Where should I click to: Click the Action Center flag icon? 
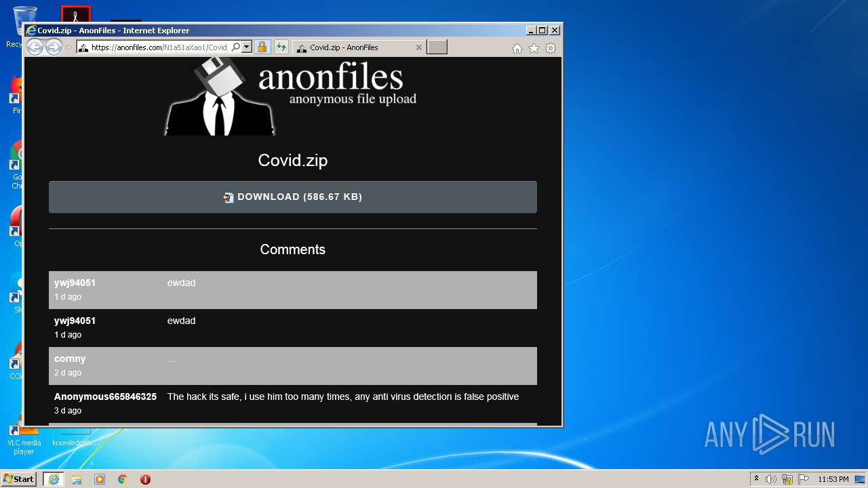pyautogui.click(x=804, y=479)
